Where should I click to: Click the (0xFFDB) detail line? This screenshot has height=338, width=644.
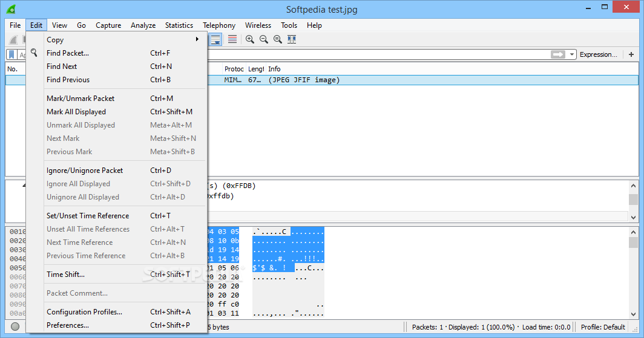232,186
